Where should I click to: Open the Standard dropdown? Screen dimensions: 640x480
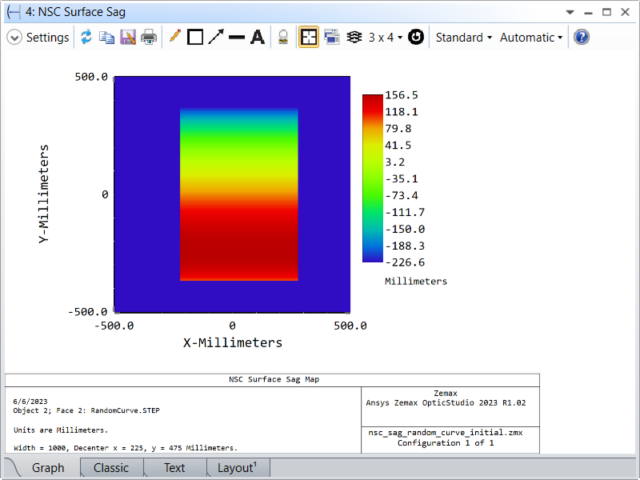pyautogui.click(x=463, y=38)
